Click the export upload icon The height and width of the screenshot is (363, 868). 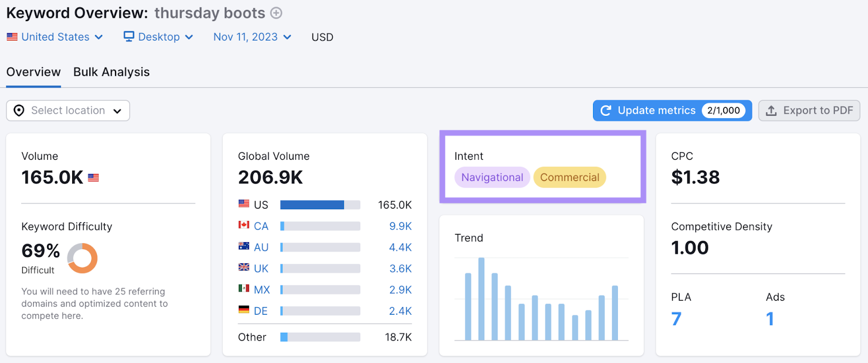[771, 111]
